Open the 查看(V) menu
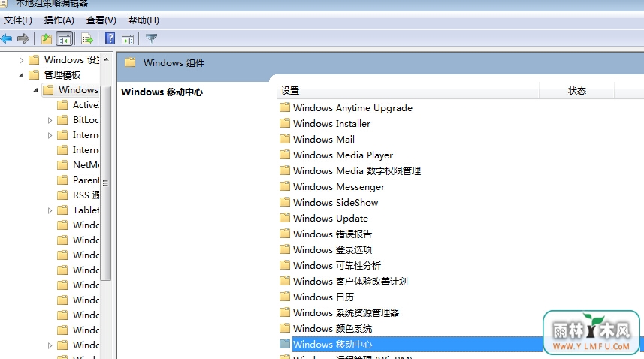Image resolution: width=644 pixels, height=359 pixels. click(101, 20)
